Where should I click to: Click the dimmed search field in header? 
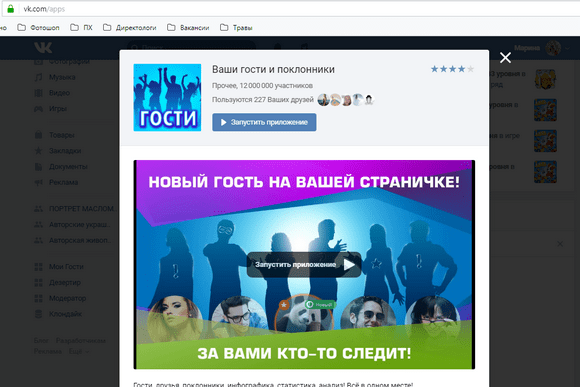(x=191, y=47)
